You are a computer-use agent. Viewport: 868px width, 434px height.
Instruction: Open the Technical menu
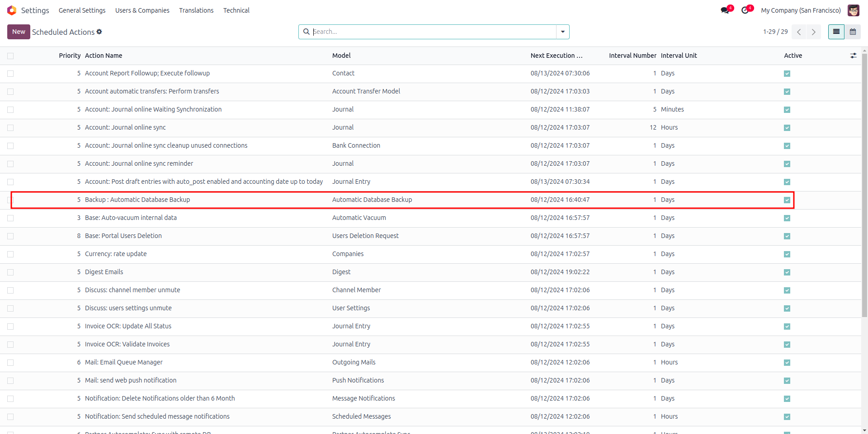(236, 10)
